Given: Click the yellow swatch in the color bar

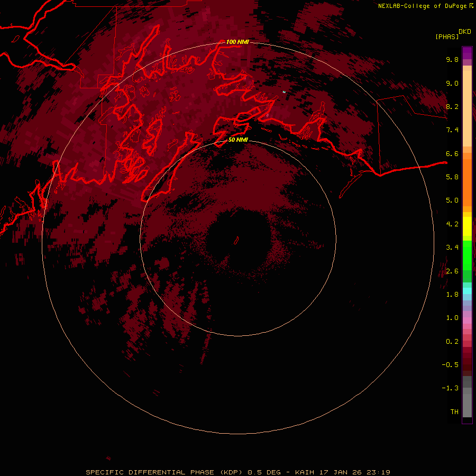Looking at the screenshot, I should tap(467, 226).
